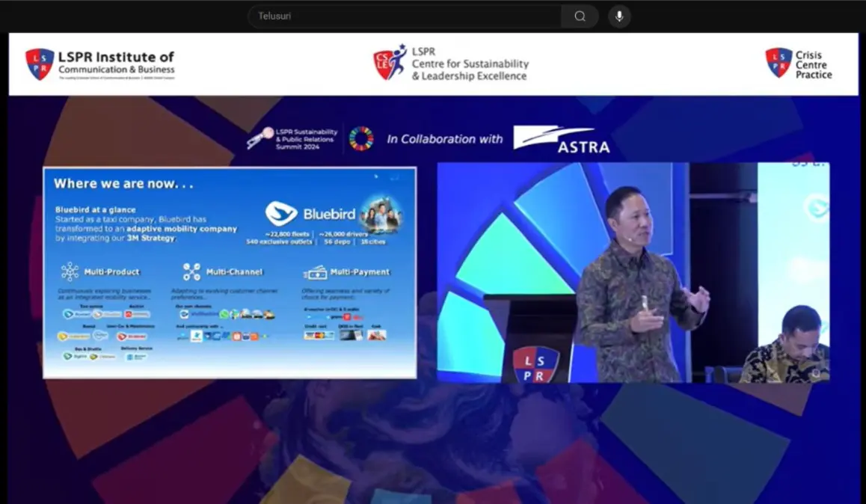Click the Telusuri search input field
This screenshot has height=504, width=866.
click(405, 16)
